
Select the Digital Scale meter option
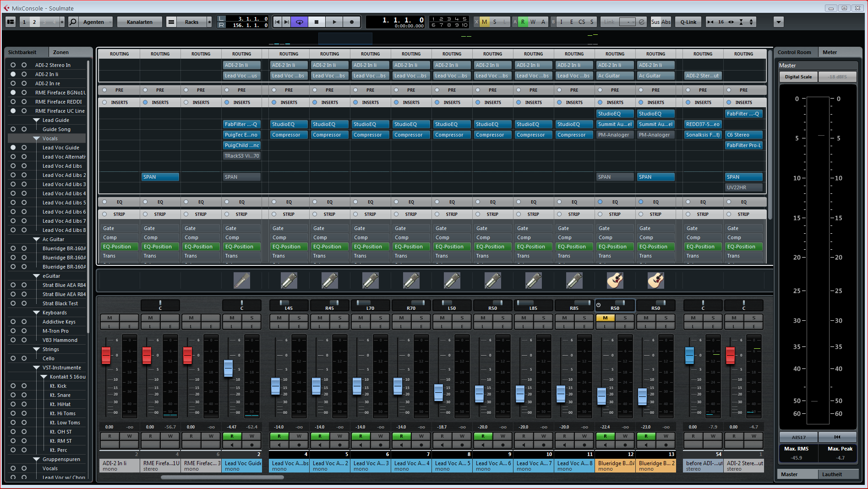pos(798,77)
